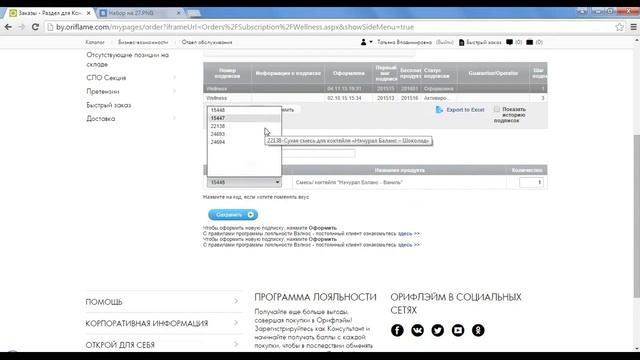Image resolution: width=640 pixels, height=360 pixels.
Task: Open messages speech bubble icon
Action: point(509,42)
